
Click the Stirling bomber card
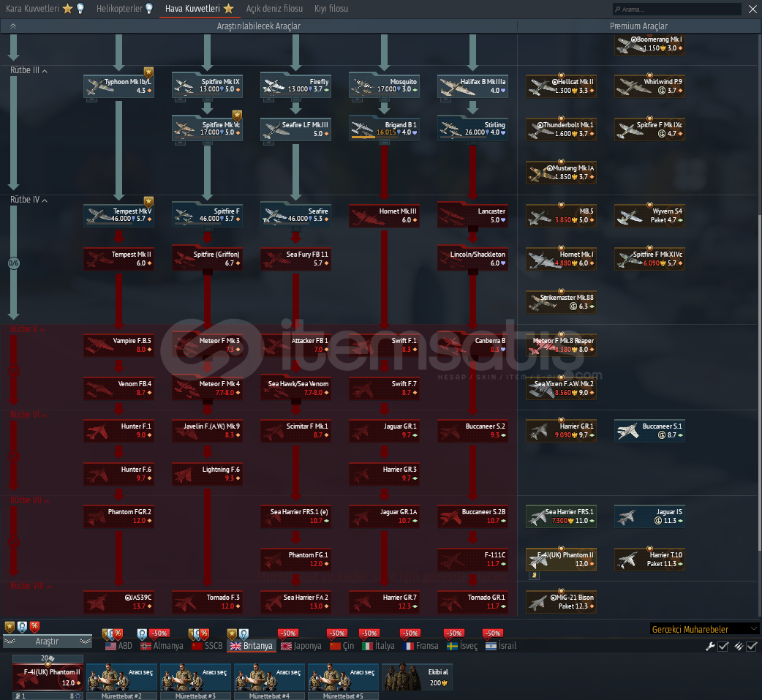click(x=473, y=129)
